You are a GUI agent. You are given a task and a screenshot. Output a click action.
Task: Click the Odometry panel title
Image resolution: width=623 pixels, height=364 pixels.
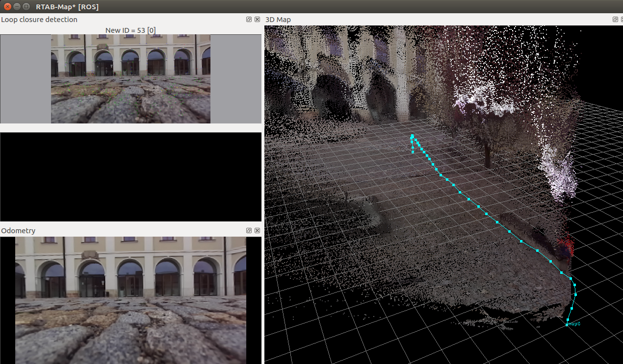pos(18,231)
